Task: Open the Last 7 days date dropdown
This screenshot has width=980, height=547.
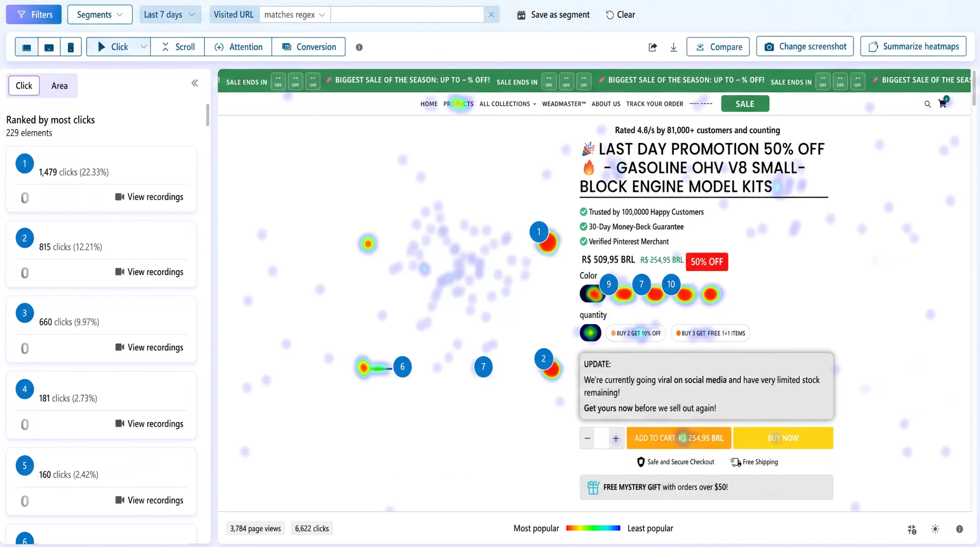Action: pyautogui.click(x=170, y=15)
